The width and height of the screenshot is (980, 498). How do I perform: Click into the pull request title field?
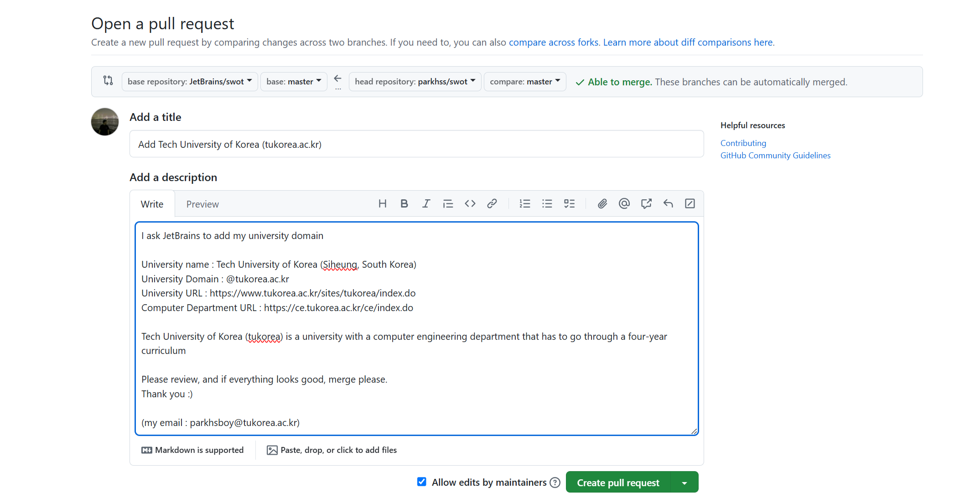click(x=416, y=144)
